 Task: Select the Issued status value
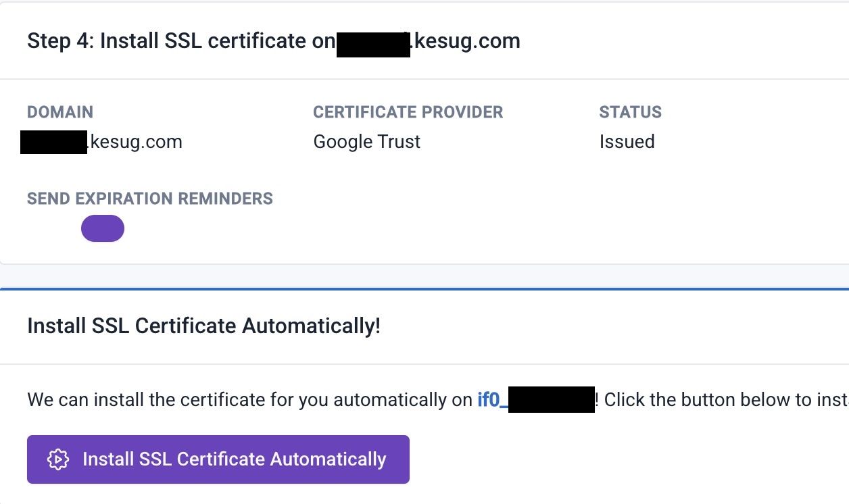pyautogui.click(x=627, y=142)
